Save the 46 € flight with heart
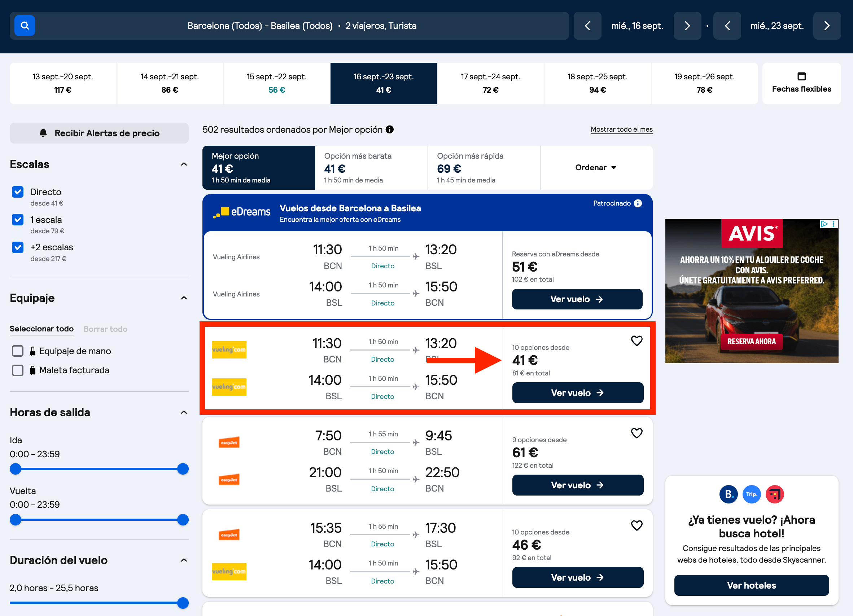 tap(637, 525)
